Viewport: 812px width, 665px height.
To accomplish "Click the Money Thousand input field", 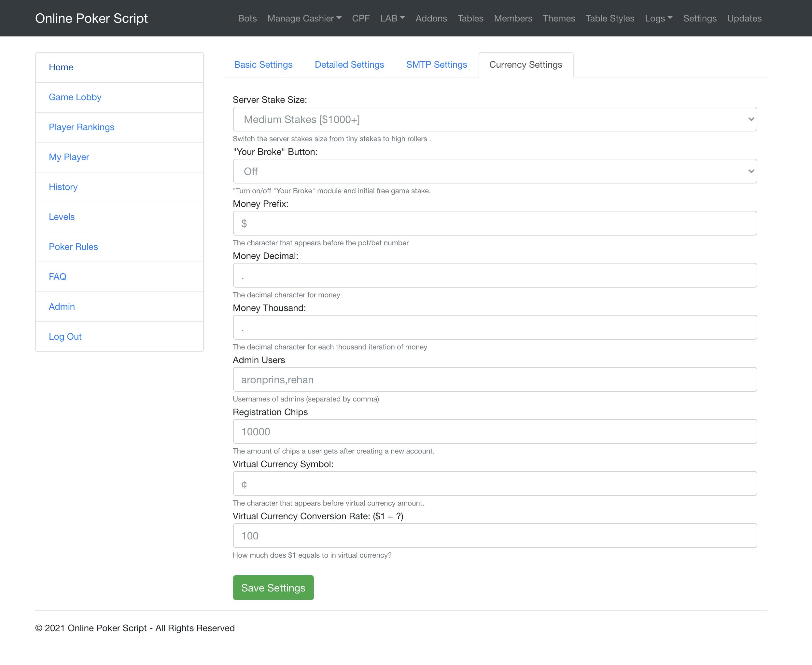I will click(495, 328).
